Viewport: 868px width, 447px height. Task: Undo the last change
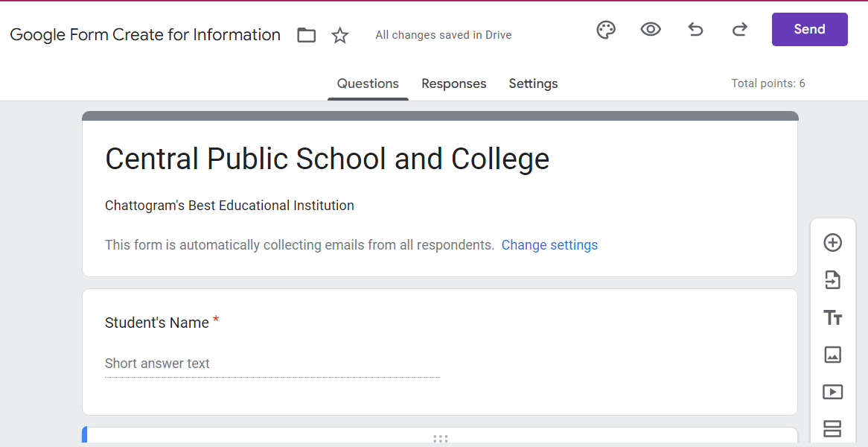point(696,29)
